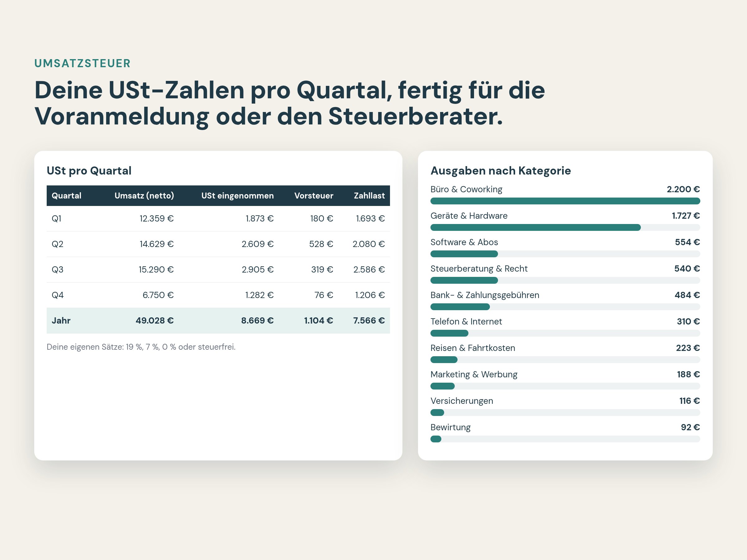747x560 pixels.
Task: Click the Versicherungen progress bar
Action: (565, 413)
